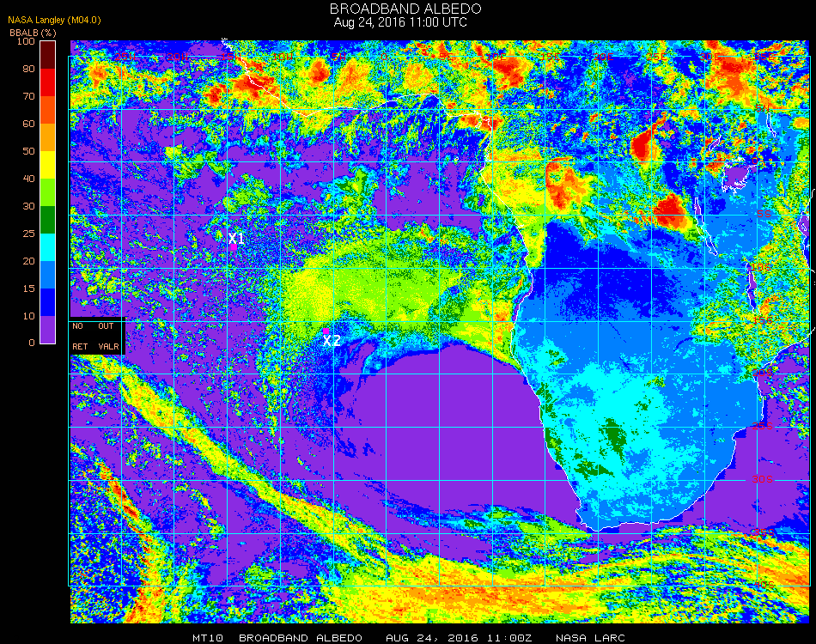Click the '40S' latitude label
Viewport: 816px width, 644px height.
[x=763, y=586]
